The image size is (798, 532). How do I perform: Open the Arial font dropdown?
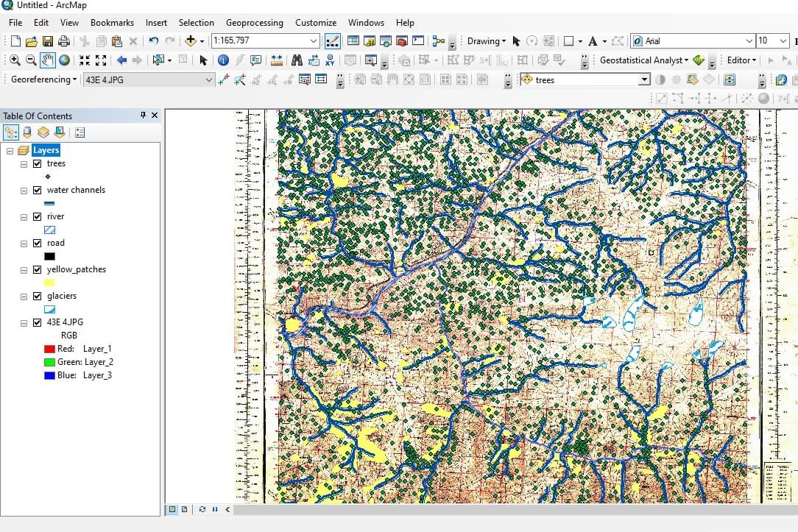pos(749,40)
